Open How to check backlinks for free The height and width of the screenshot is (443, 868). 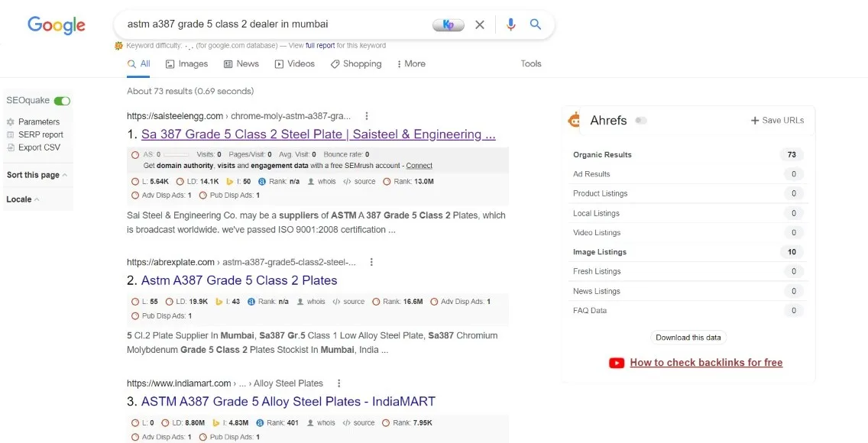click(706, 363)
